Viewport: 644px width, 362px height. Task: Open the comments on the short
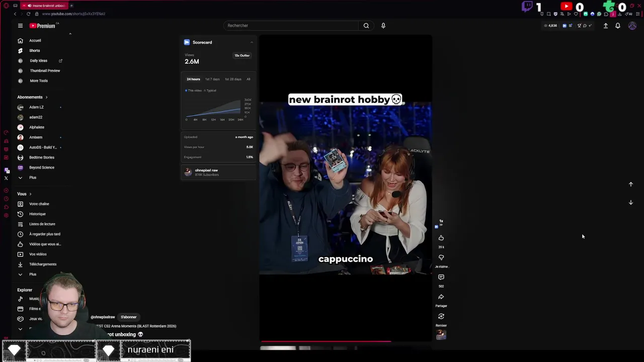coord(441,277)
